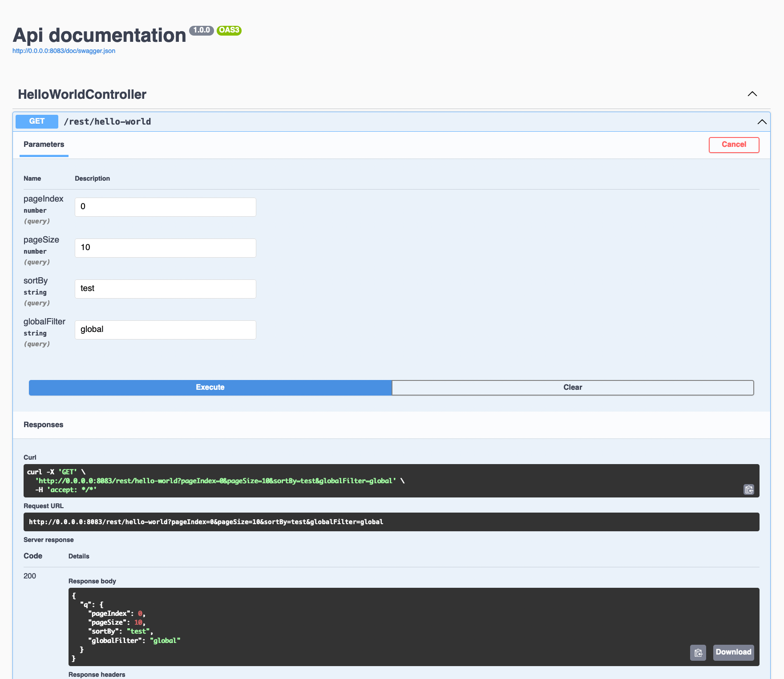Image resolution: width=784 pixels, height=679 pixels.
Task: Collapse the HelloWorldController section
Action: (x=752, y=94)
